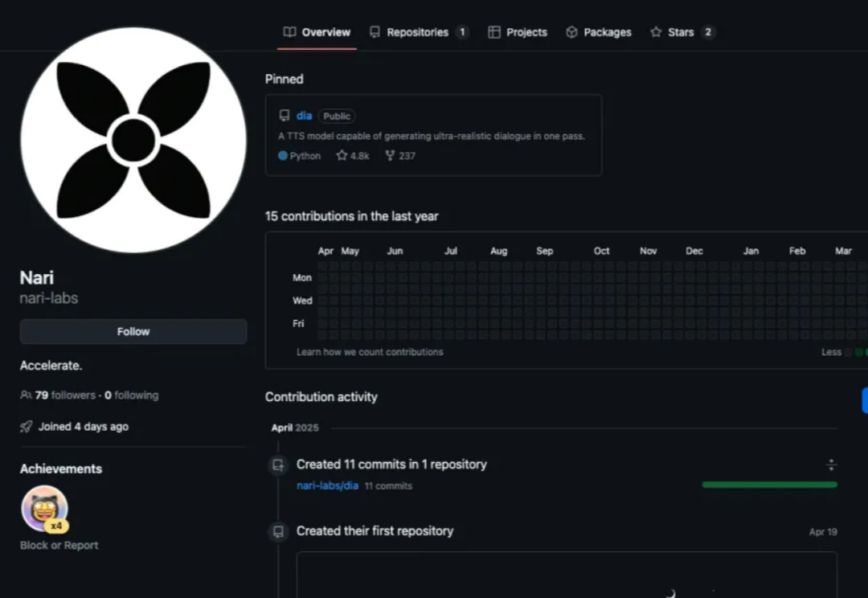Click the dia description about TTS model
868x598 pixels.
click(432, 136)
